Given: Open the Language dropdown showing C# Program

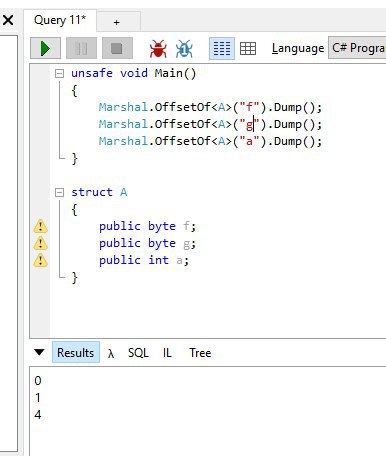Looking at the screenshot, I should (x=357, y=48).
